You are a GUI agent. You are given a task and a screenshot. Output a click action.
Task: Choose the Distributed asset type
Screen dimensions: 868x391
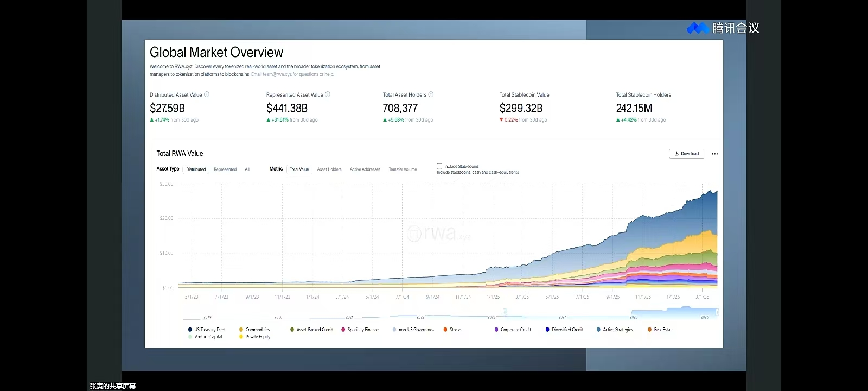pyautogui.click(x=196, y=169)
